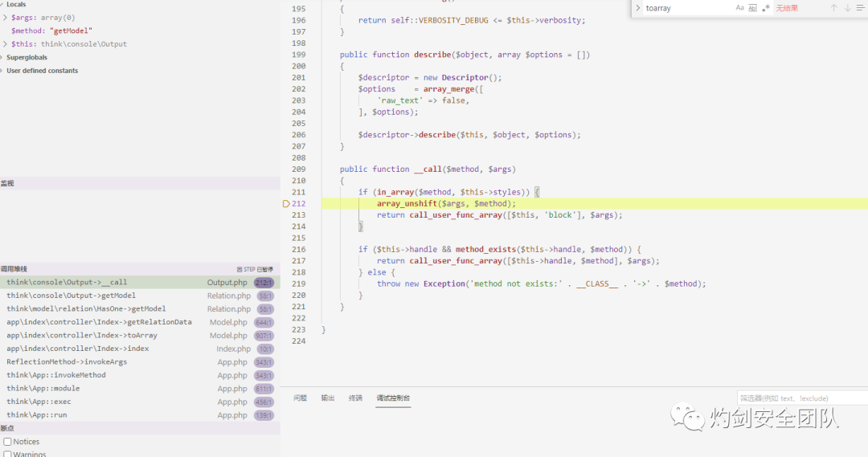Viewport: 868px width, 457px height.
Task: Click Index.php file label in call stack
Action: point(234,349)
